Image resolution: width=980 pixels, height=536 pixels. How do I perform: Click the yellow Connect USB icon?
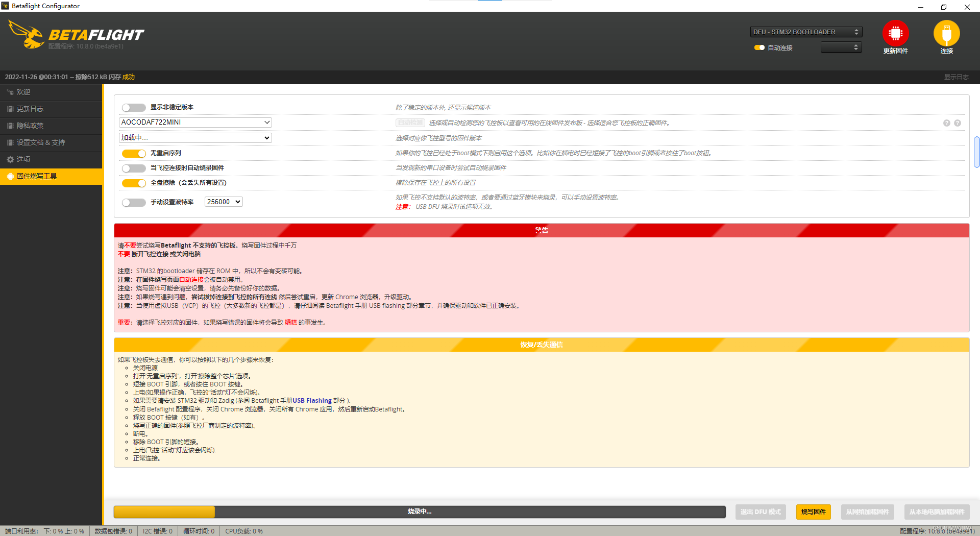point(946,33)
